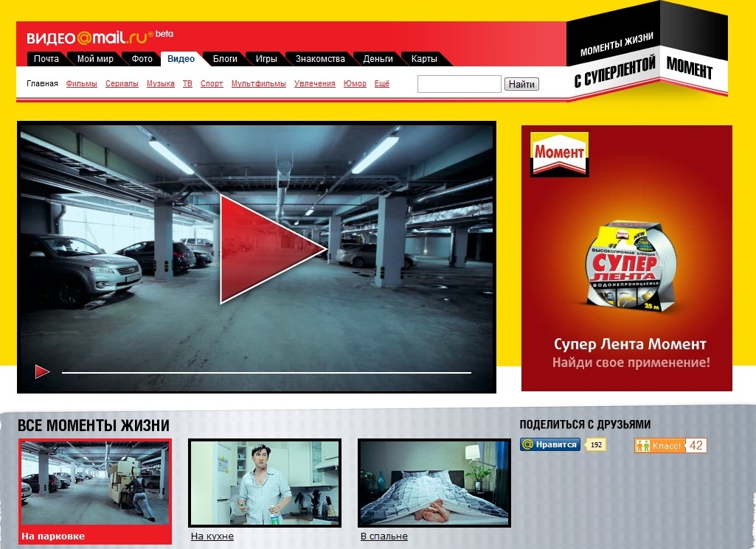Select the bedroom video thumbnail
756x549 pixels.
coord(434,483)
